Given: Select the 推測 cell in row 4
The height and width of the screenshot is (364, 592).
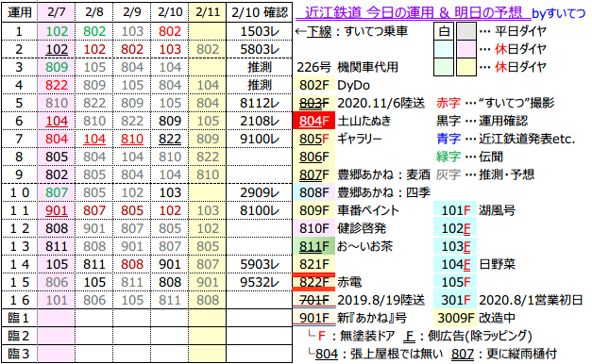Looking at the screenshot, I should click(x=260, y=85).
